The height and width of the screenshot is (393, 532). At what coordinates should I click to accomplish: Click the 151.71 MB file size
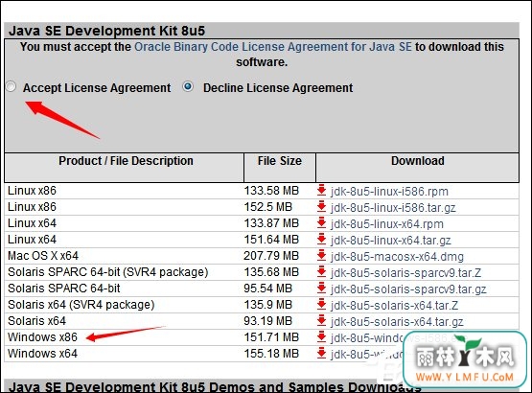point(271,337)
